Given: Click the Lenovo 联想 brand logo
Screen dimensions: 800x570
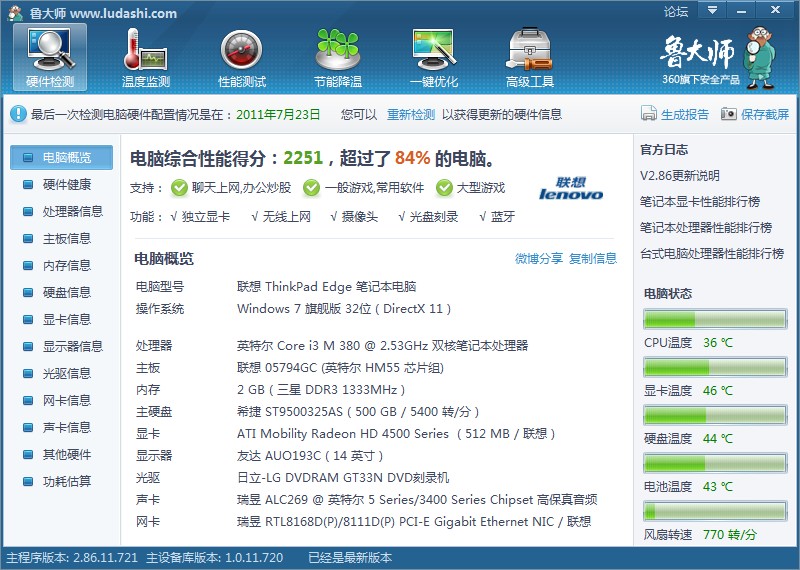Looking at the screenshot, I should (571, 188).
